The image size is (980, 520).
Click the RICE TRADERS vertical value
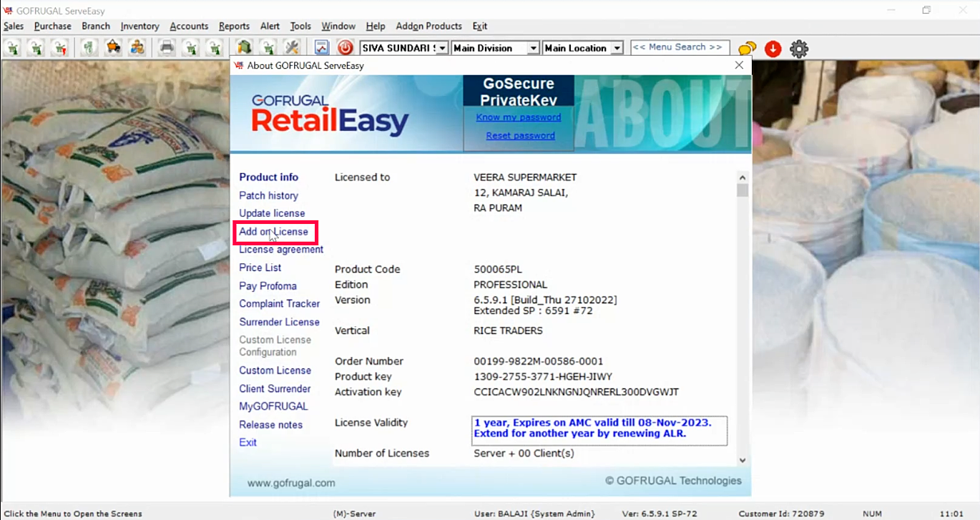click(x=508, y=330)
